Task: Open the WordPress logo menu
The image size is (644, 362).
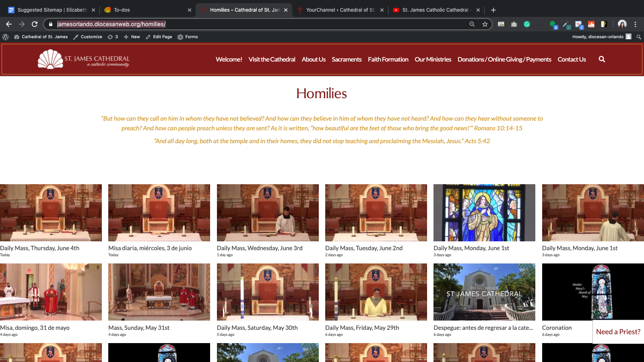Action: [6, 37]
